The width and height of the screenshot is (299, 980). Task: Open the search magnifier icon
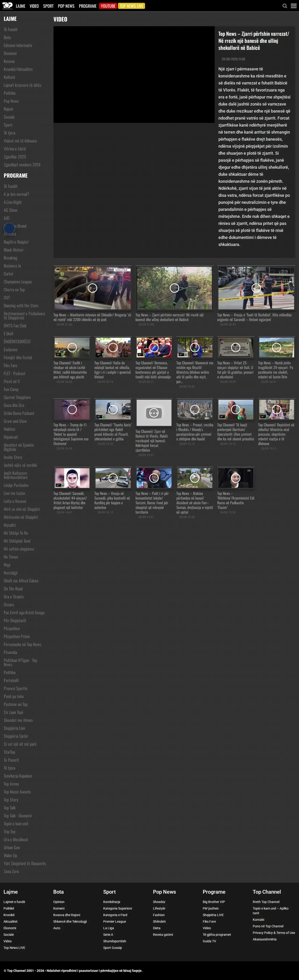pyautogui.click(x=285, y=6)
